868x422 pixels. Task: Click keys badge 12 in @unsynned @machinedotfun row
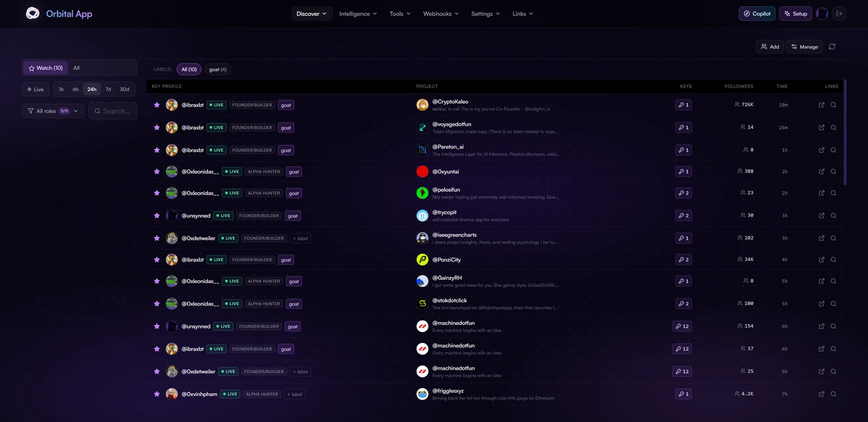pos(682,327)
